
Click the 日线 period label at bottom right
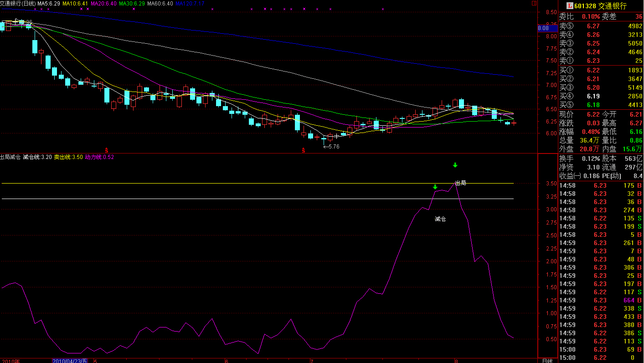pyautogui.click(x=547, y=360)
